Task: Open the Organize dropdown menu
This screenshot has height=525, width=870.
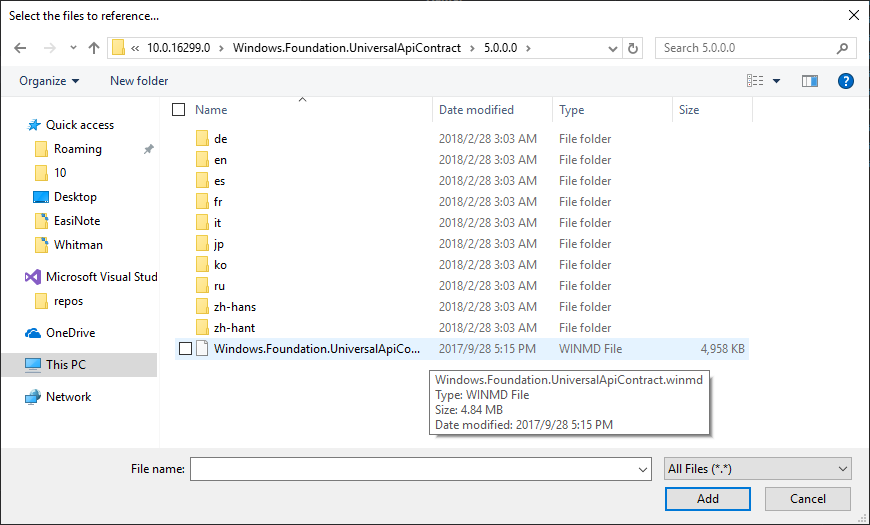Action: pyautogui.click(x=49, y=81)
